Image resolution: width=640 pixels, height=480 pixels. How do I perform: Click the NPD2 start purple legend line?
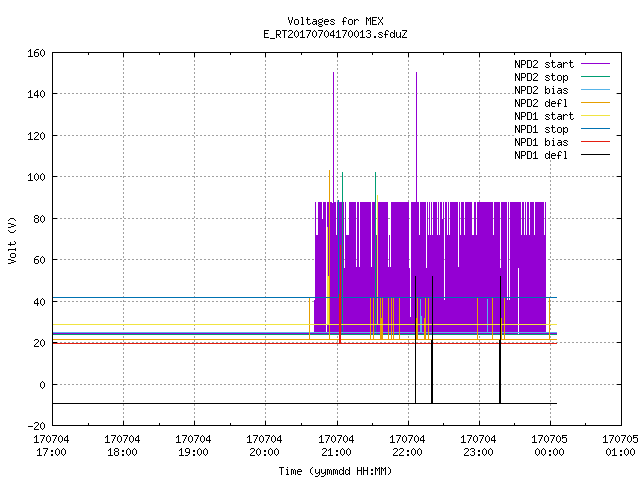point(595,64)
